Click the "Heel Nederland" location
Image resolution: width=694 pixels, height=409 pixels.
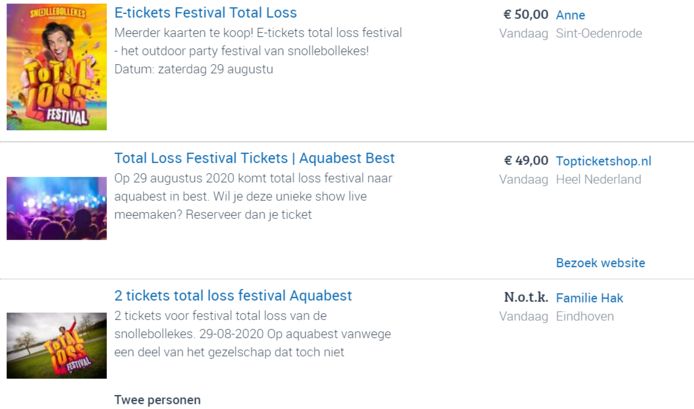pyautogui.click(x=598, y=179)
